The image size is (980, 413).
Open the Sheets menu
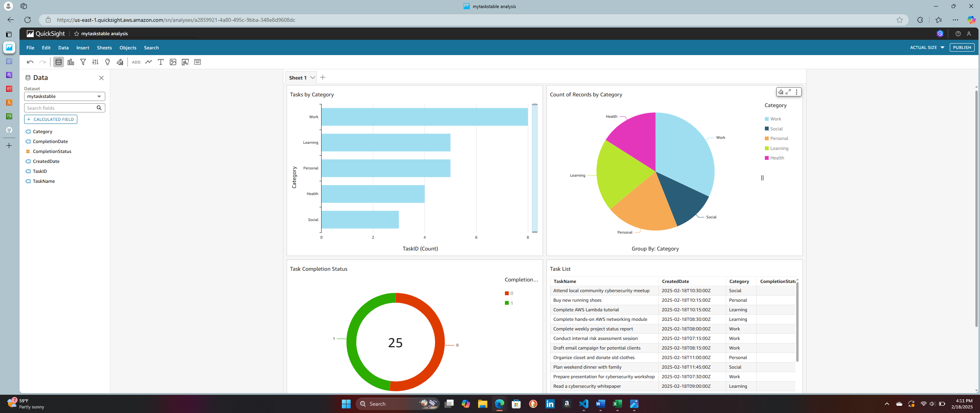point(104,48)
